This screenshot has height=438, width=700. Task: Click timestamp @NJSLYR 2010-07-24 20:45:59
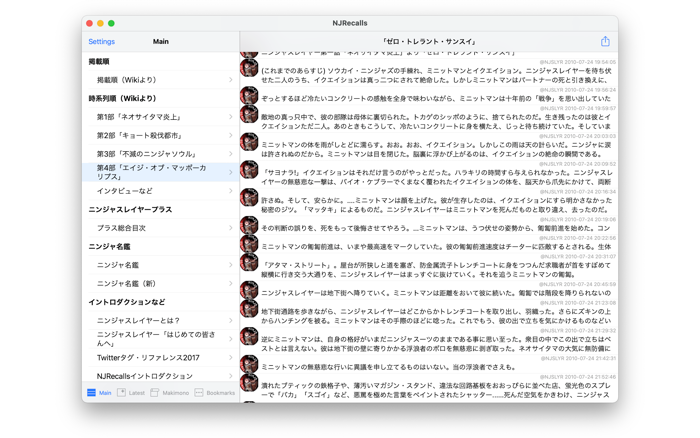pyautogui.click(x=578, y=284)
